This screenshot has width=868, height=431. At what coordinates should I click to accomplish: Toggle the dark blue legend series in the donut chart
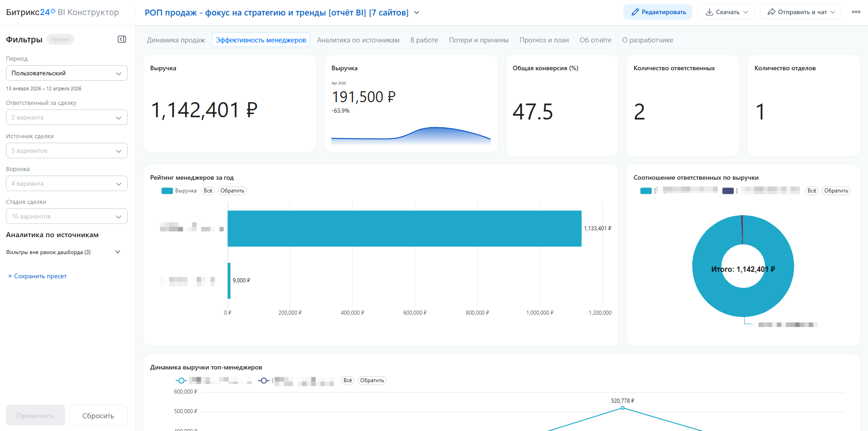(728, 191)
